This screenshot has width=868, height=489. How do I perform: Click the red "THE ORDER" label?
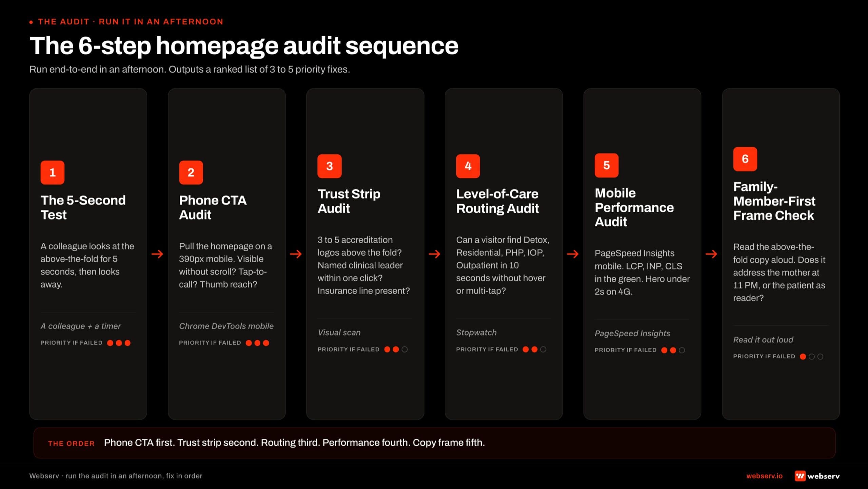coord(71,443)
